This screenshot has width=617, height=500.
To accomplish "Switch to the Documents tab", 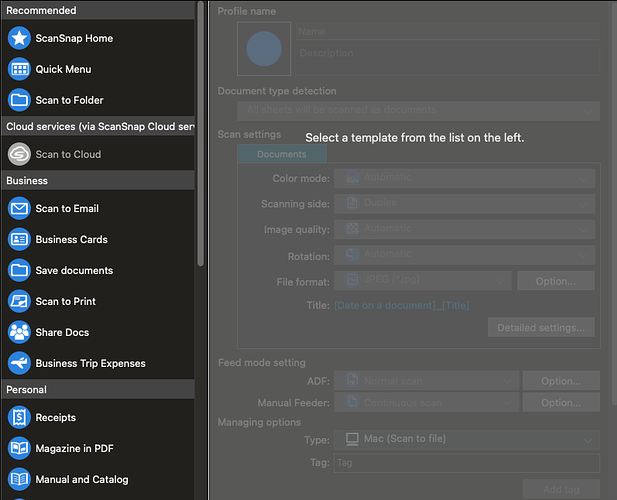I will (282, 154).
